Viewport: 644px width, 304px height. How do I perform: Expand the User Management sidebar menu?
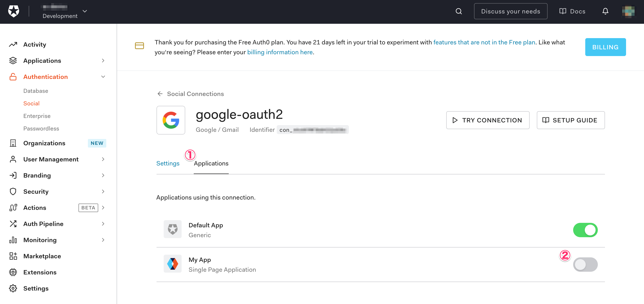103,159
